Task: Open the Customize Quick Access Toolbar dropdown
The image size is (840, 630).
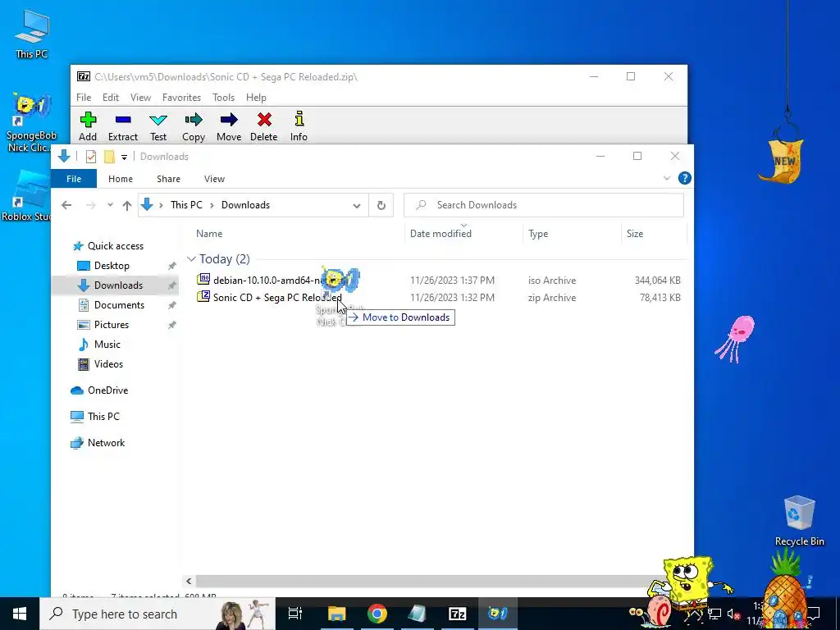Action: pos(124,157)
